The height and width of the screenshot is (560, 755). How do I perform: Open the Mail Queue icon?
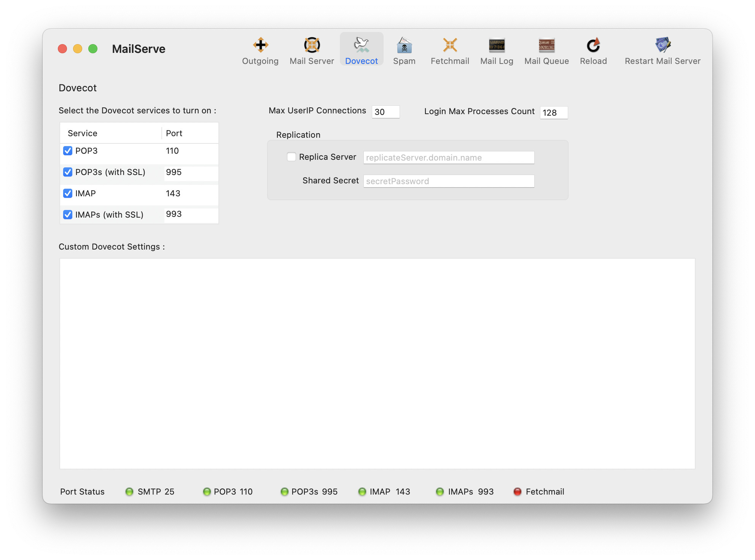(x=546, y=46)
